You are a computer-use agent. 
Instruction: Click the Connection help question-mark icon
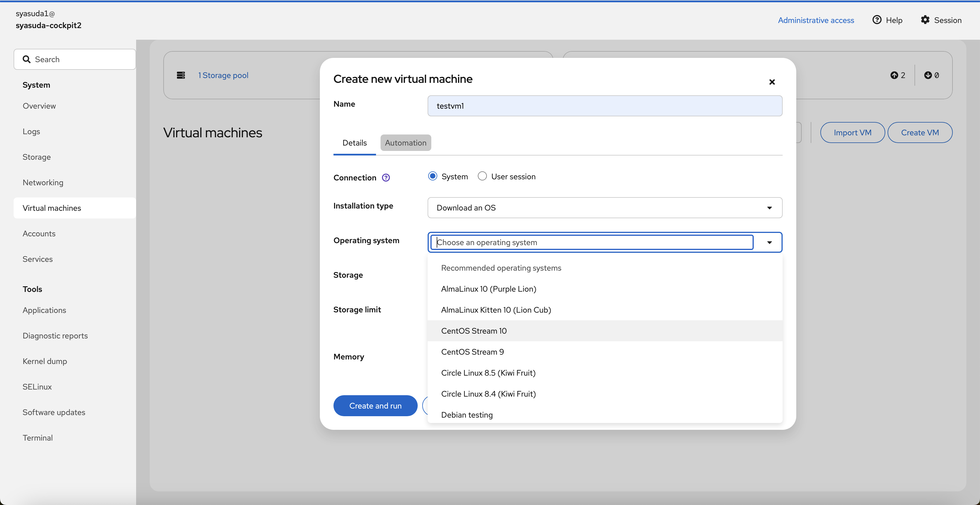click(x=386, y=178)
